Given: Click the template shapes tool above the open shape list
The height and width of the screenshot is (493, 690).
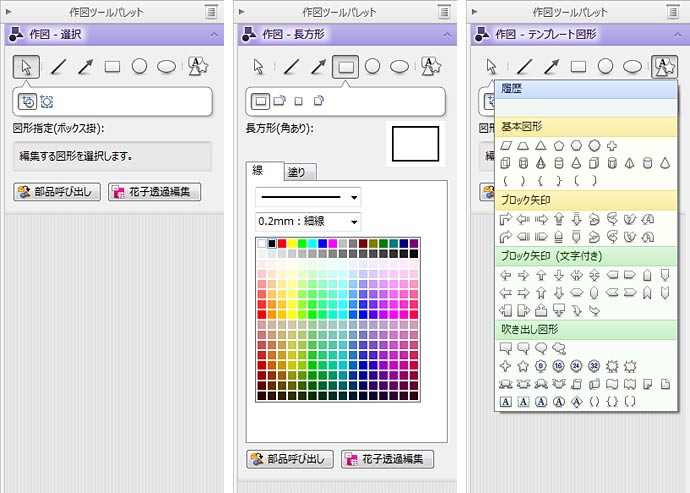Looking at the screenshot, I should pyautogui.click(x=664, y=67).
